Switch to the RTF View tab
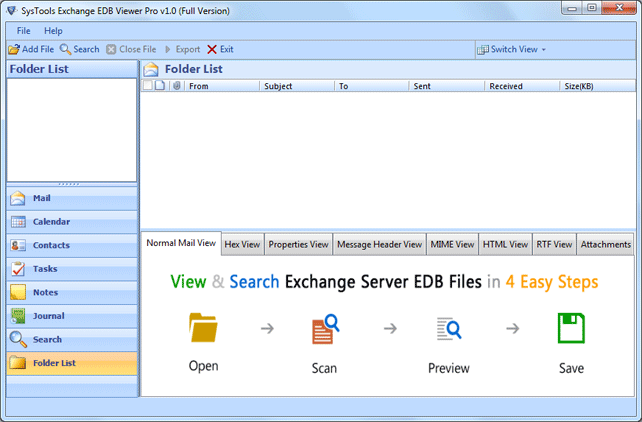This screenshot has height=422, width=642. [x=554, y=244]
